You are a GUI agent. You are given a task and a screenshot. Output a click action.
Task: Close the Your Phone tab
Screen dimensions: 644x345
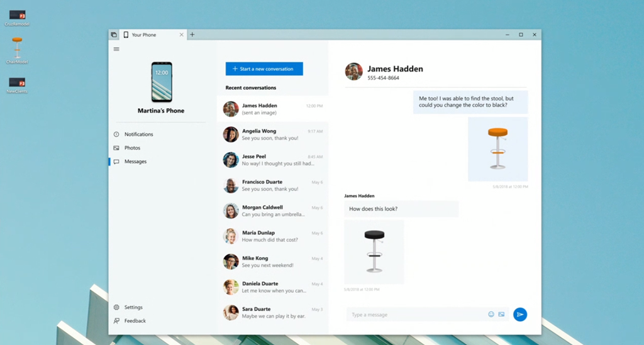click(x=181, y=35)
